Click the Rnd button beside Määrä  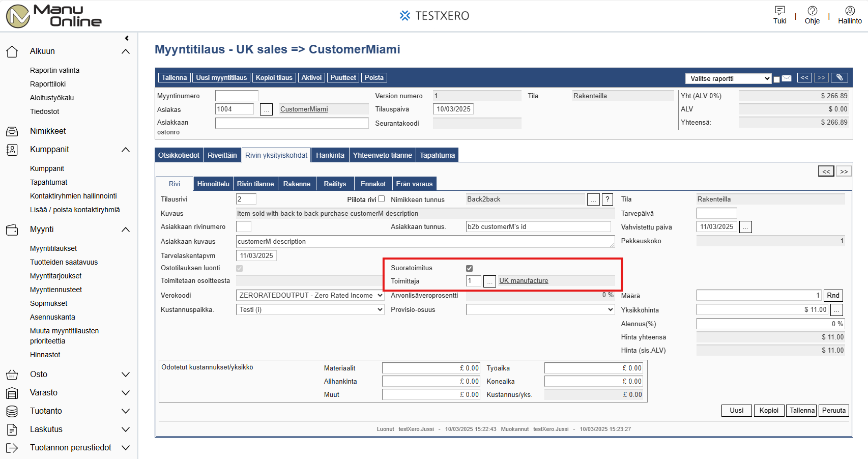point(833,296)
